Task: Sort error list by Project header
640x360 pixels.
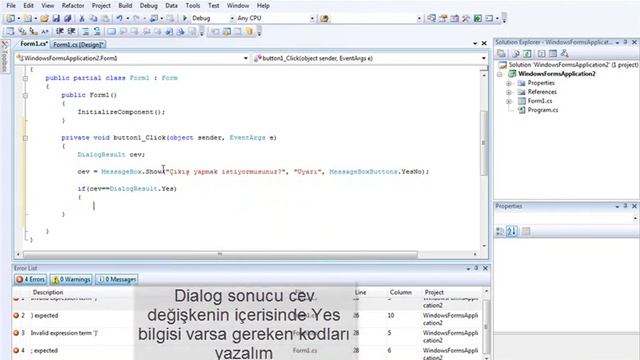Action: click(x=434, y=292)
